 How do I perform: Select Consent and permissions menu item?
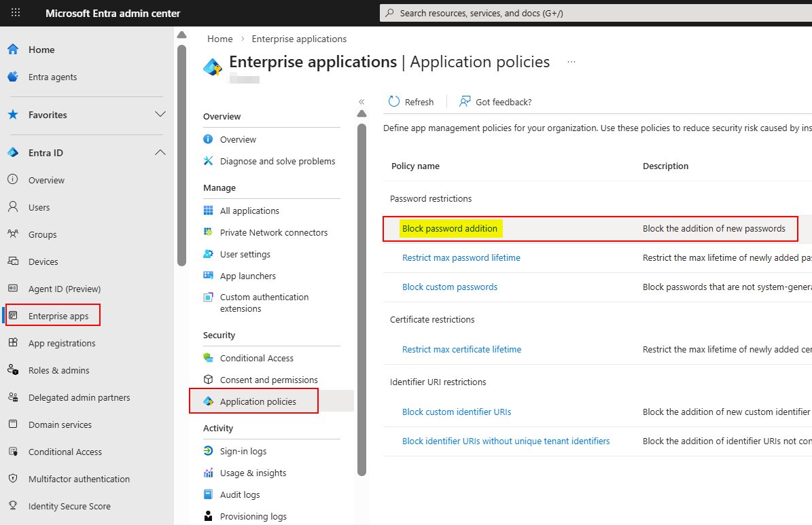[x=268, y=380]
